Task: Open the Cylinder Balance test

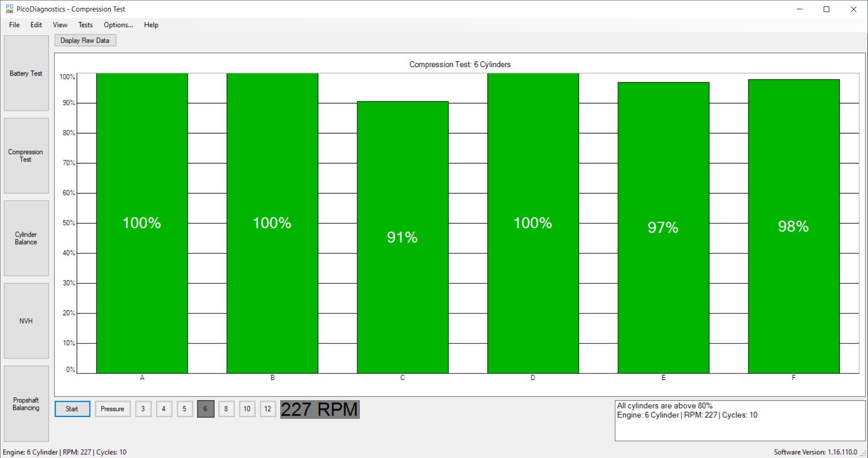Action: coord(26,238)
